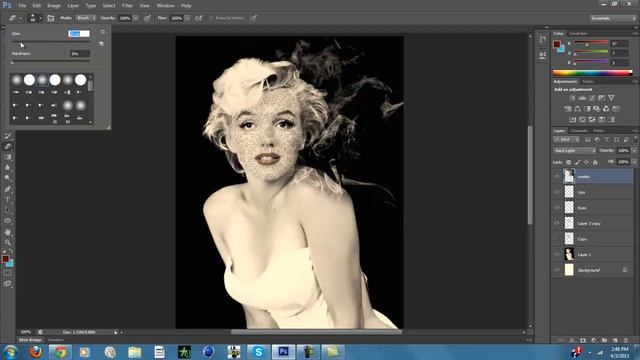Select the Ellipse shape tool

[8, 221]
